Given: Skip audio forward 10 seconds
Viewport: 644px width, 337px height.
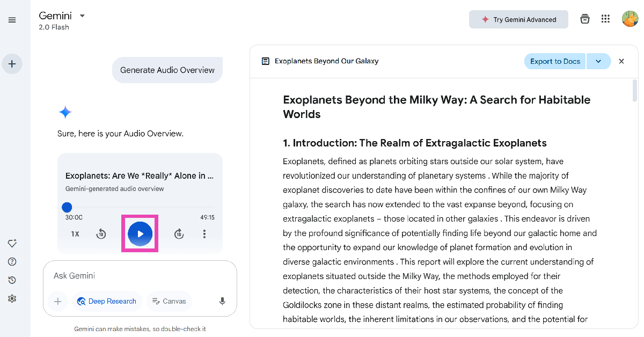Looking at the screenshot, I should (179, 234).
